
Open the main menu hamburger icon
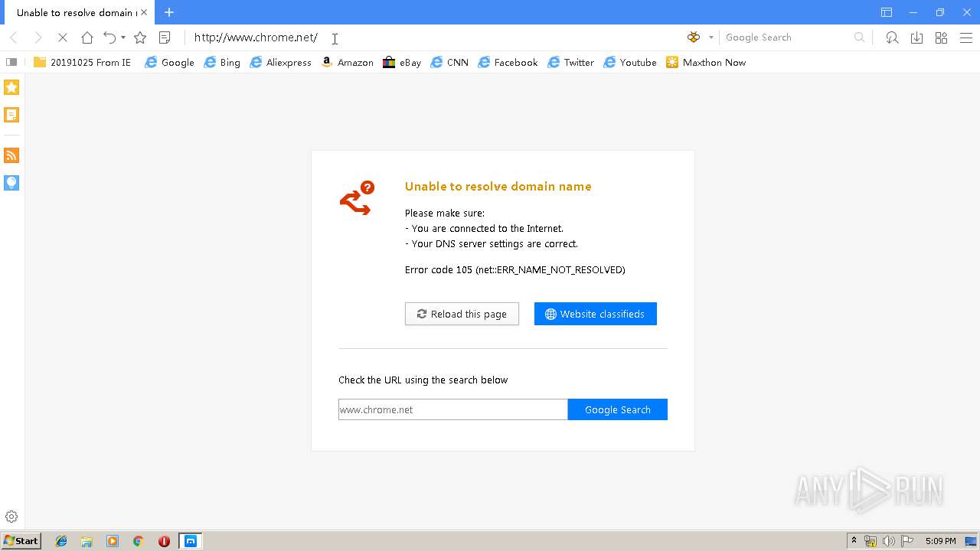click(x=966, y=37)
